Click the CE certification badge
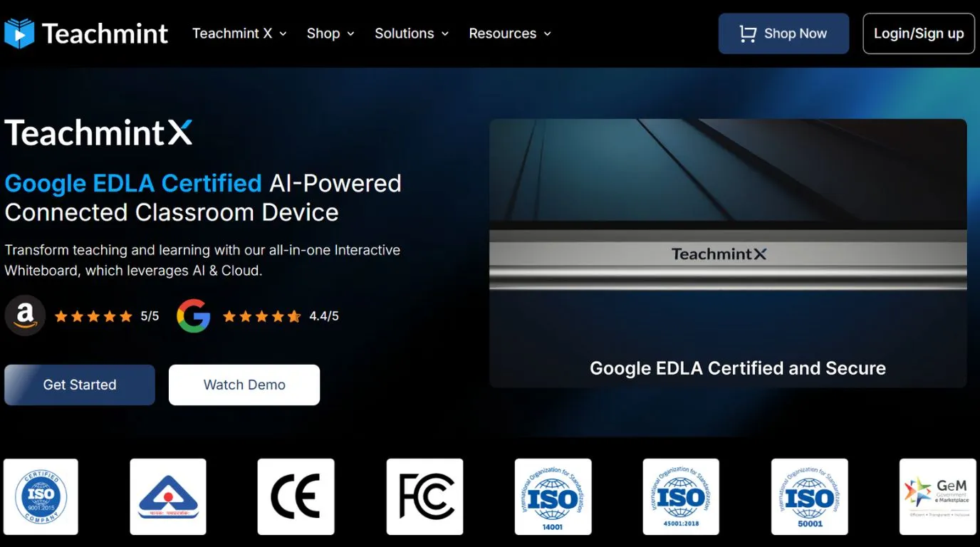This screenshot has height=547, width=980. click(296, 496)
